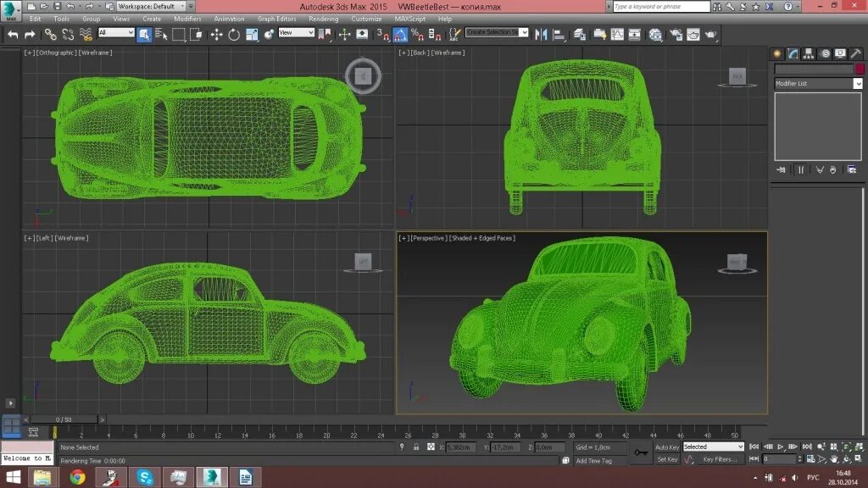
Task: Open the Create command panel tab
Action: (777, 53)
